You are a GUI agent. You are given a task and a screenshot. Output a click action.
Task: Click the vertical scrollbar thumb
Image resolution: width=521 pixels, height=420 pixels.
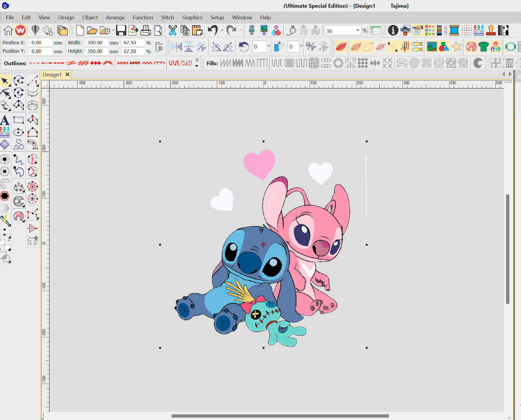click(507, 249)
